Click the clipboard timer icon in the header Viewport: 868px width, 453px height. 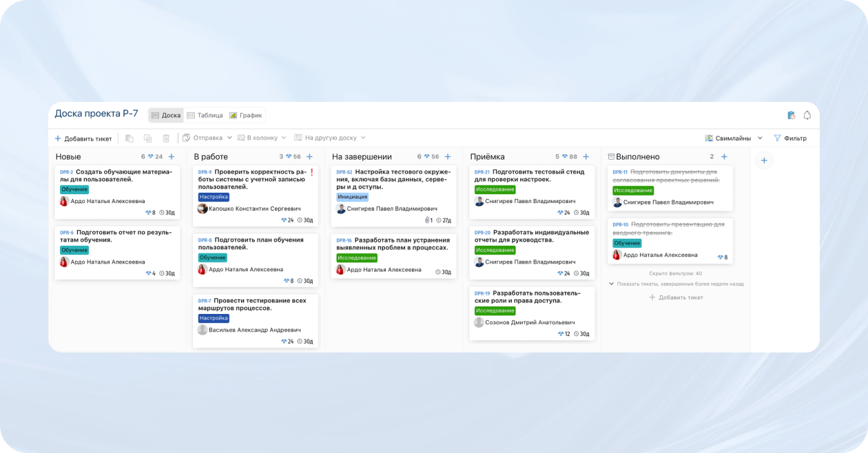[x=790, y=115]
